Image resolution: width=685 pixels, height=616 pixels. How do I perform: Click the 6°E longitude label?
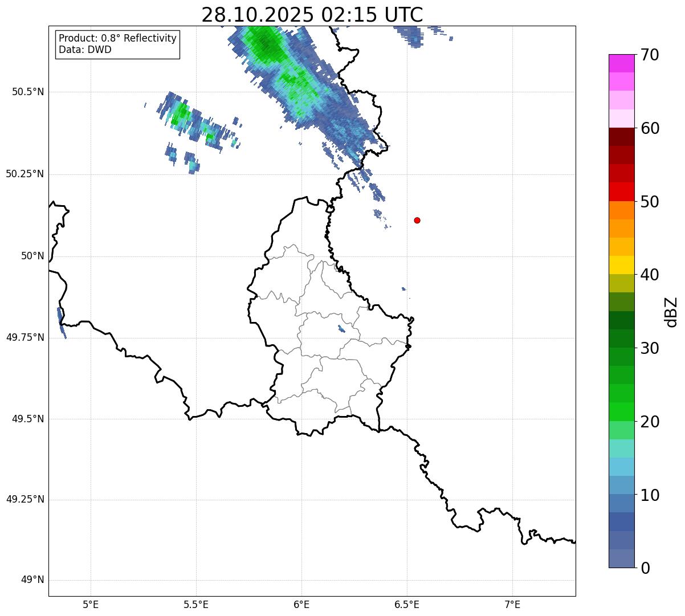[301, 605]
